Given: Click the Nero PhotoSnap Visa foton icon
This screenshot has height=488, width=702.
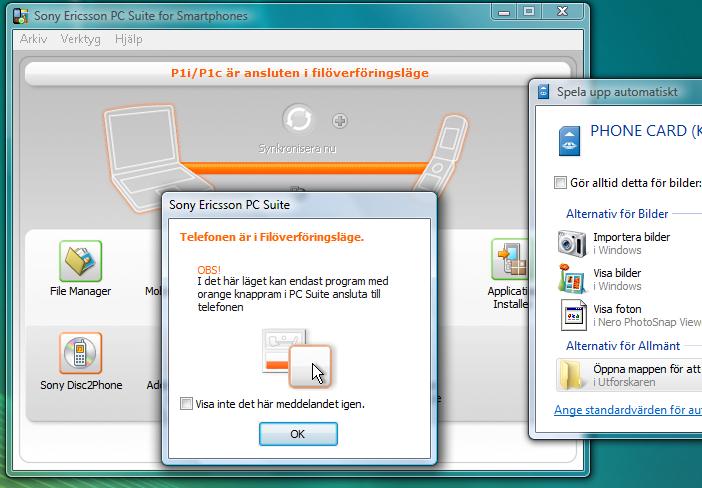Looking at the screenshot, I should tap(573, 315).
